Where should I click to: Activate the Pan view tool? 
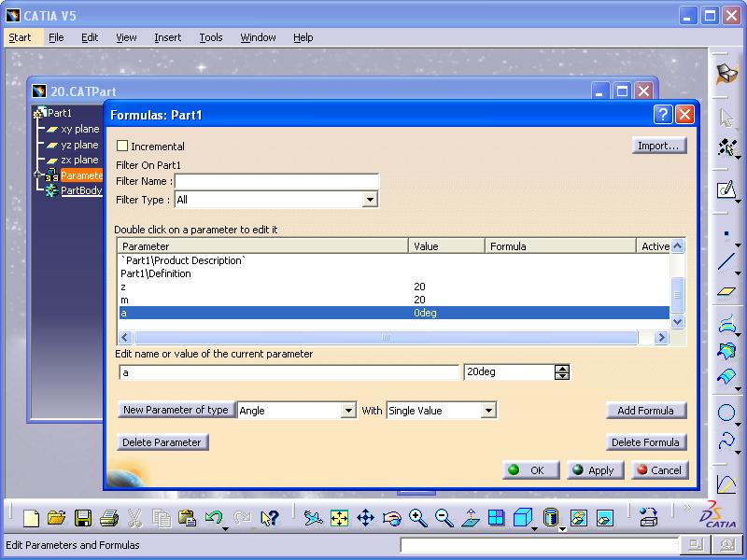pyautogui.click(x=365, y=517)
